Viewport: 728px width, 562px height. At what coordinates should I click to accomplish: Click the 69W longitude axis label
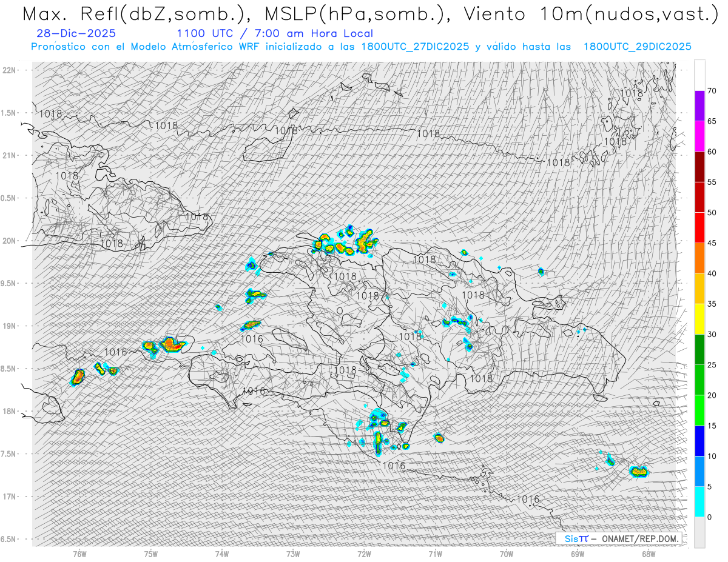coord(577,554)
